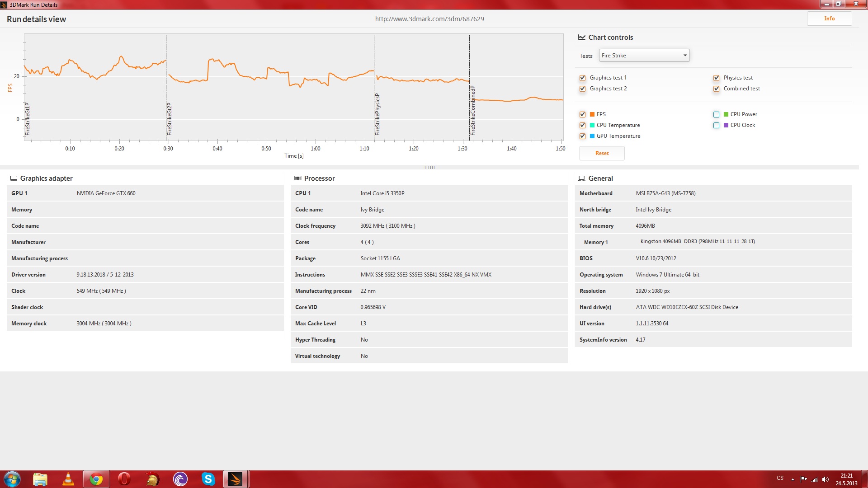Image resolution: width=868 pixels, height=488 pixels.
Task: Click the panel splitter grip handle
Action: coord(429,167)
